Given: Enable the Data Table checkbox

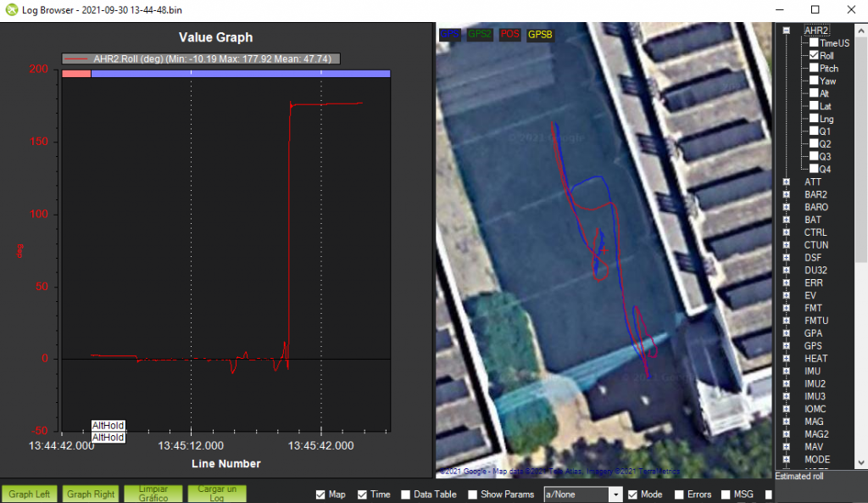Looking at the screenshot, I should click(406, 495).
